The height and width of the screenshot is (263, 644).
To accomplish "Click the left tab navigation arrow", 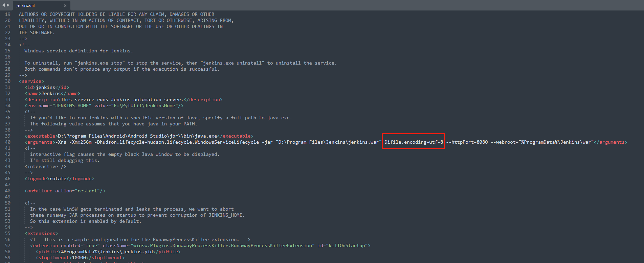I will pyautogui.click(x=3, y=5).
